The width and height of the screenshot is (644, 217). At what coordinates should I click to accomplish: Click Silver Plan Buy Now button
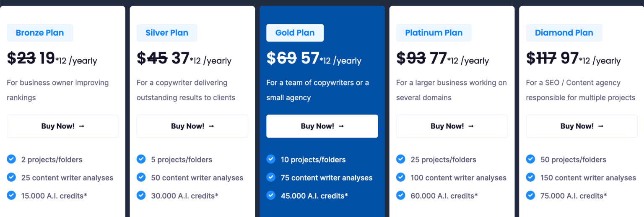click(192, 126)
